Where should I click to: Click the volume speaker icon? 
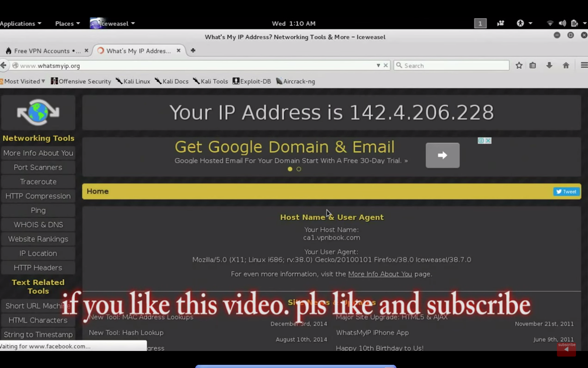562,23
